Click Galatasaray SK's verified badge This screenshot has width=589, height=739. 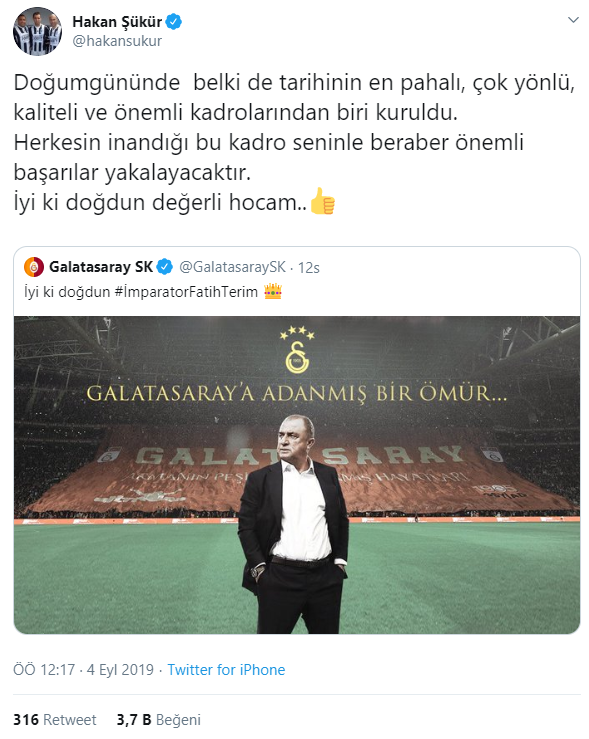tap(164, 267)
